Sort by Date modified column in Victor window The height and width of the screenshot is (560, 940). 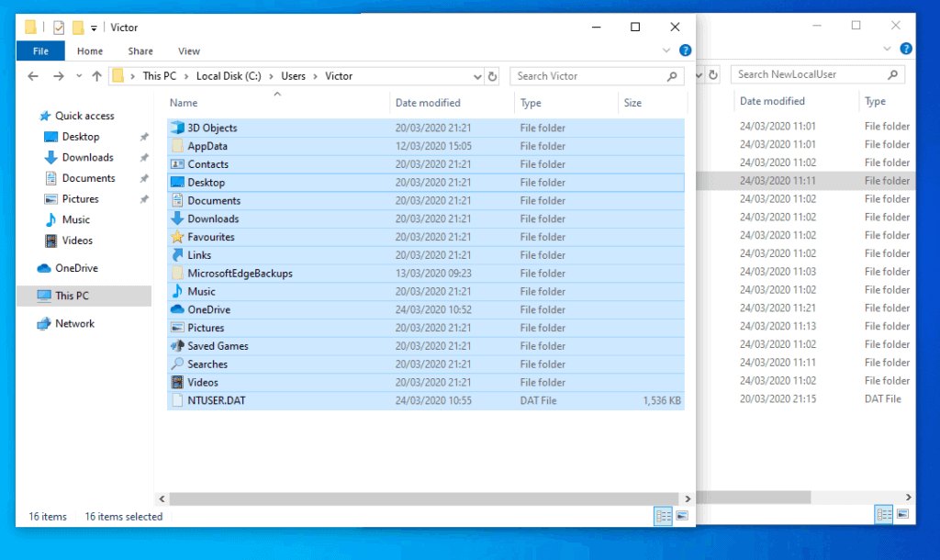428,103
